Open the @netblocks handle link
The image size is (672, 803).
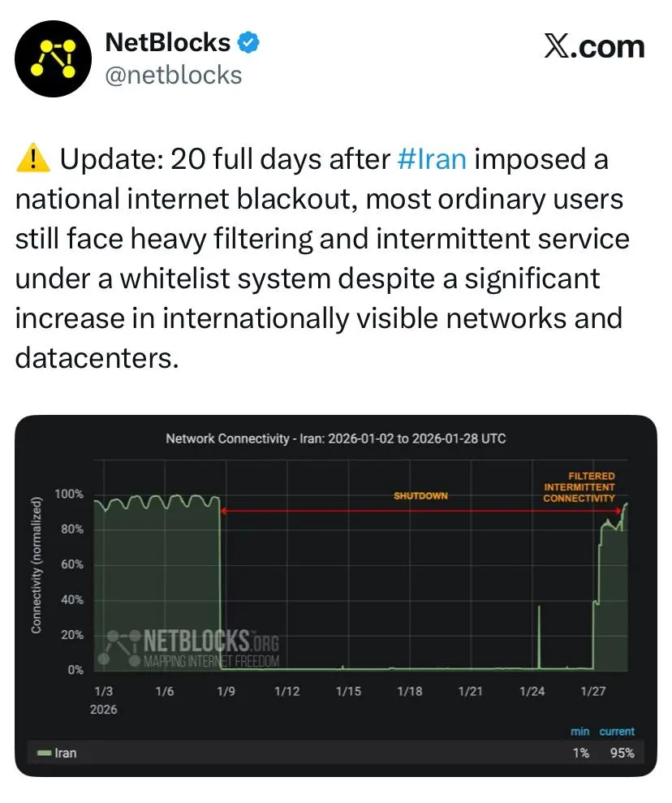click(174, 75)
